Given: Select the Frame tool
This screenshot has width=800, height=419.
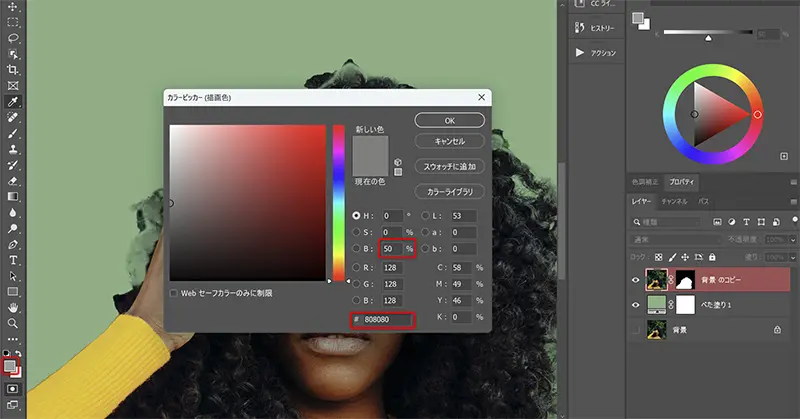Looking at the screenshot, I should click(13, 86).
